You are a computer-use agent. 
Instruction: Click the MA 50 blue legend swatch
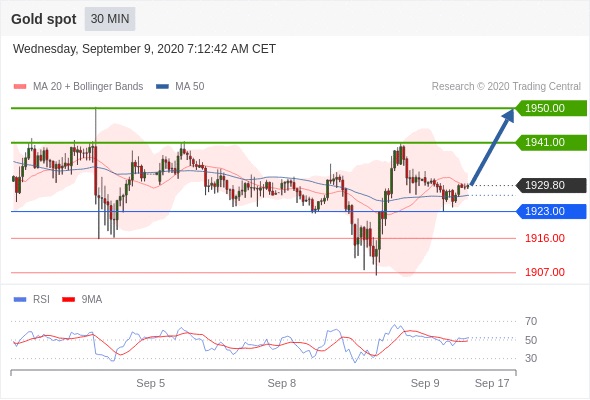pos(162,87)
